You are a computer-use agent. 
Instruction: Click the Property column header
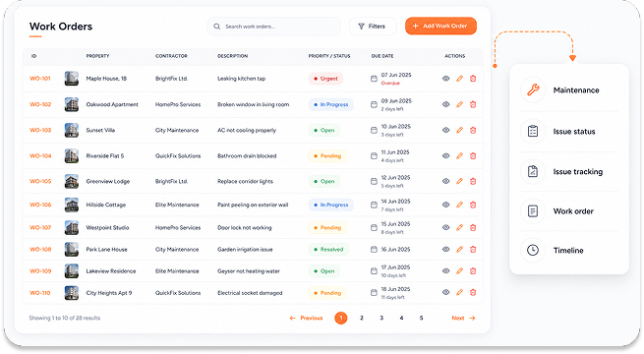(x=97, y=56)
